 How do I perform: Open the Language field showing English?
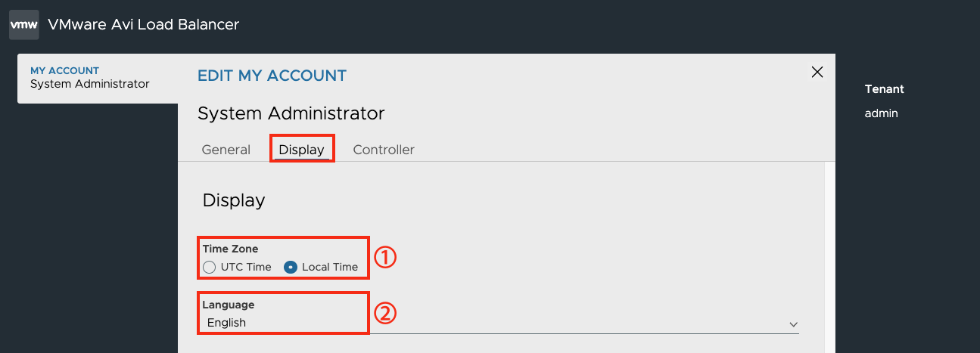click(500, 323)
